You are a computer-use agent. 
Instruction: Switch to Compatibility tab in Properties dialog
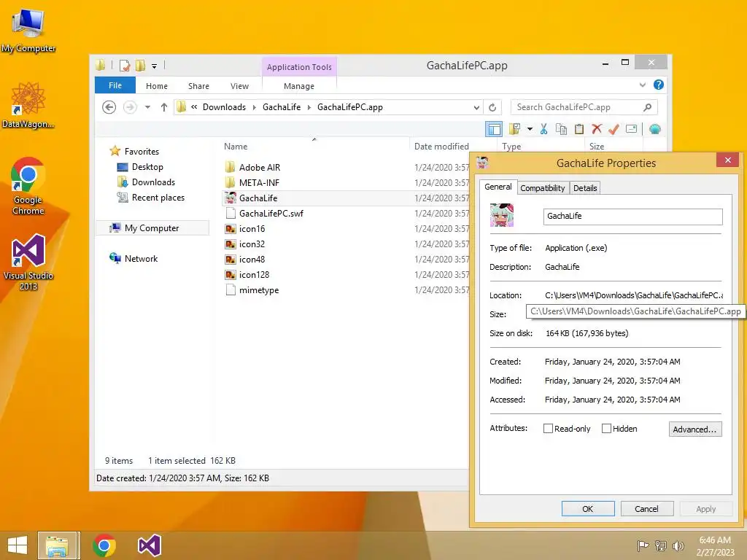tap(543, 188)
